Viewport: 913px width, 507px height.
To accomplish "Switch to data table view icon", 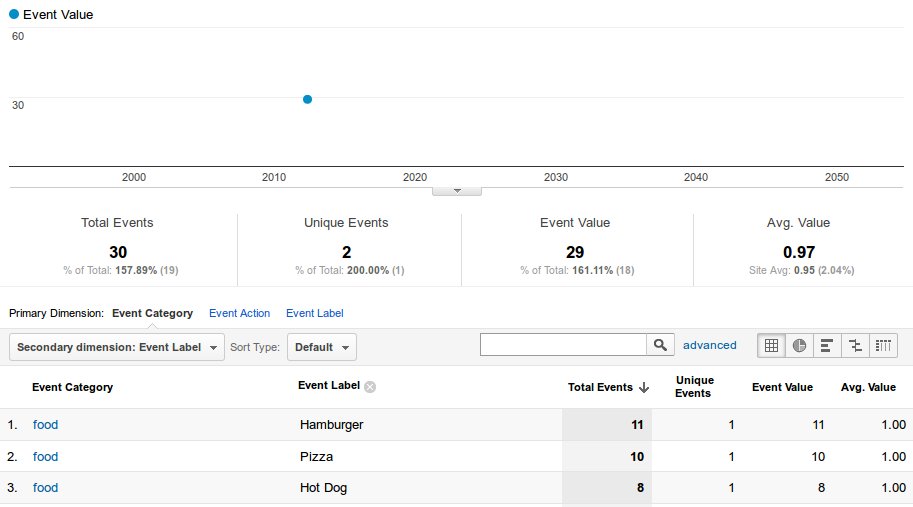I will tap(771, 346).
